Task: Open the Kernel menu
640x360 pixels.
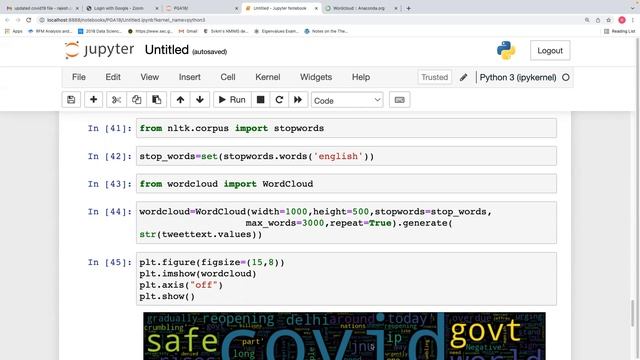Action: point(268,77)
